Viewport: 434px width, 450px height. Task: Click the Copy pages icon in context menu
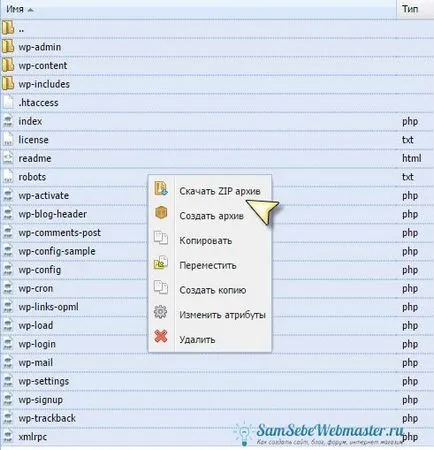[161, 238]
